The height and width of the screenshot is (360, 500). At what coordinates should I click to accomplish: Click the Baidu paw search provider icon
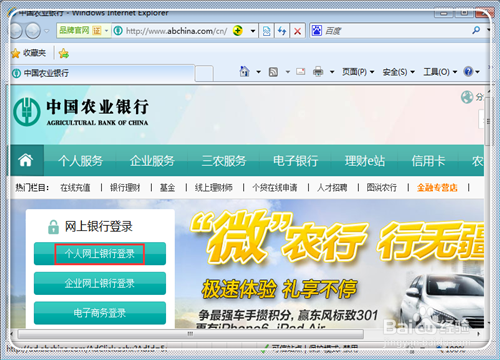pyautogui.click(x=316, y=31)
